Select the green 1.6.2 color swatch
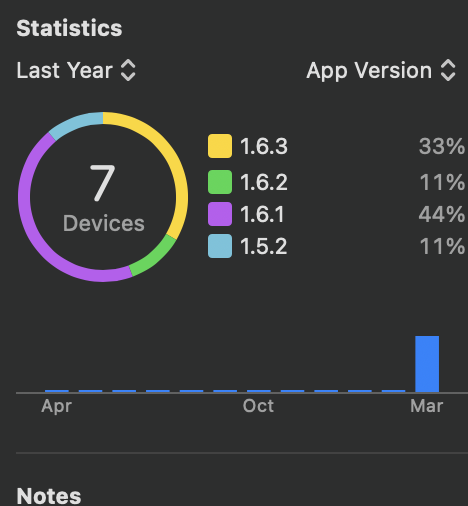468x506 pixels. pos(220,182)
